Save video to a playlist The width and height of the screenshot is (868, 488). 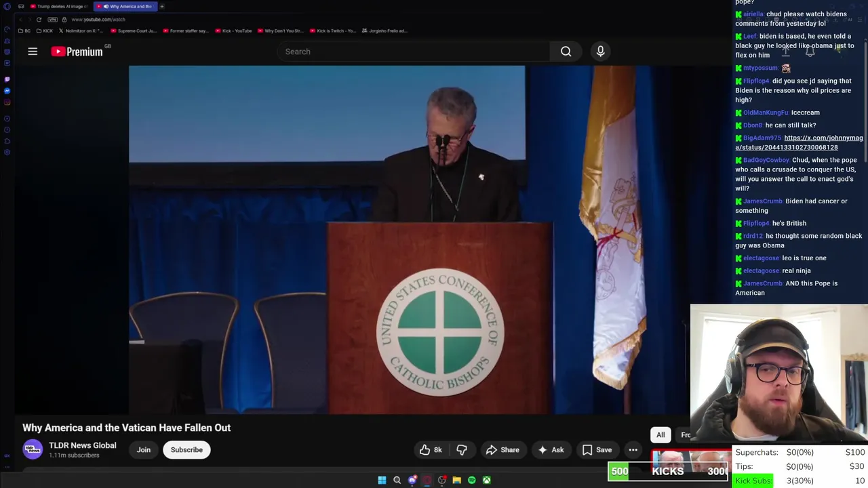[x=597, y=450]
